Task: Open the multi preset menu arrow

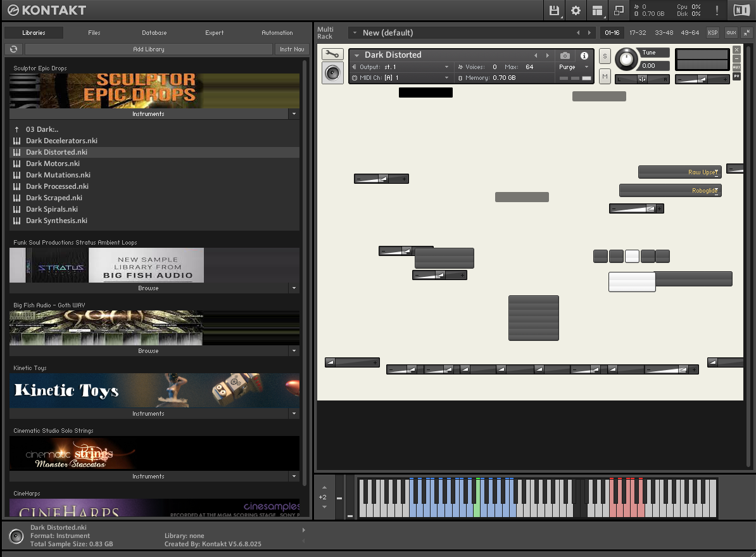Action: pyautogui.click(x=355, y=33)
